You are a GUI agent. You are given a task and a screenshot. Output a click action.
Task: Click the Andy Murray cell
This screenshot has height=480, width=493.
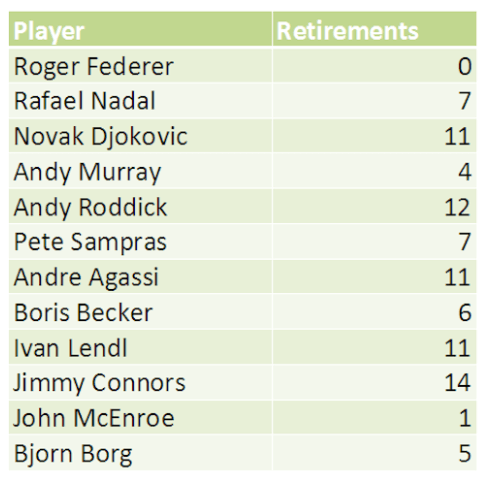(x=140, y=171)
